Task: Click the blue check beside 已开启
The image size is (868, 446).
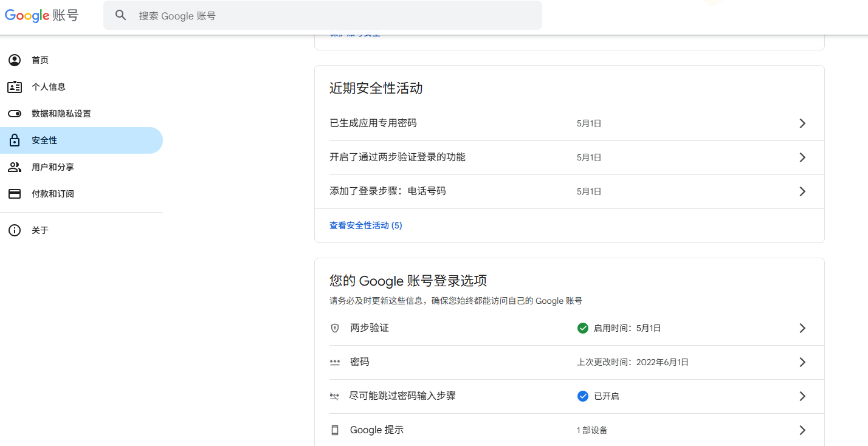Action: 582,396
